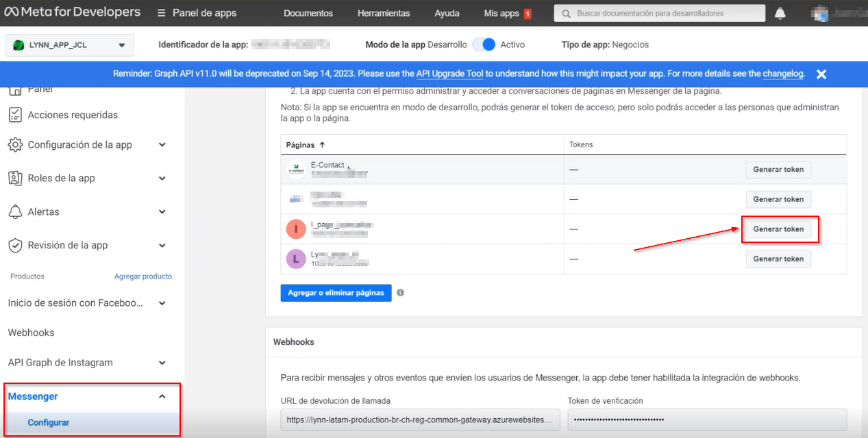Open the notifications bell in the top bar
The height and width of the screenshot is (438, 868).
tap(780, 13)
